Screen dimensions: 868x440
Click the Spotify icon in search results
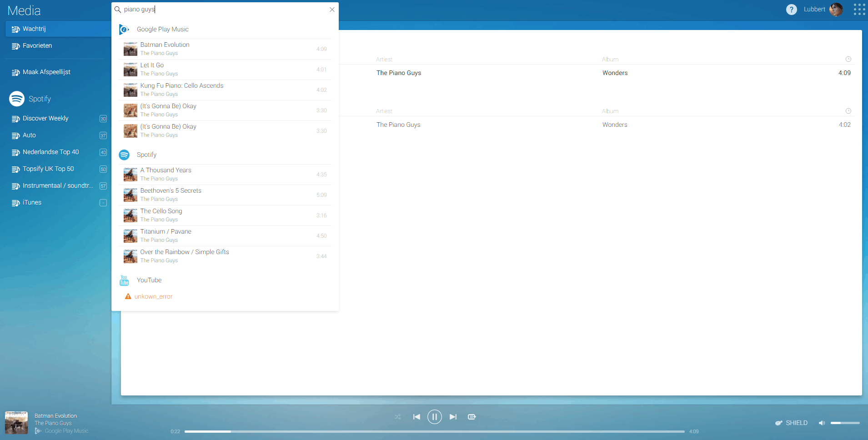click(124, 155)
